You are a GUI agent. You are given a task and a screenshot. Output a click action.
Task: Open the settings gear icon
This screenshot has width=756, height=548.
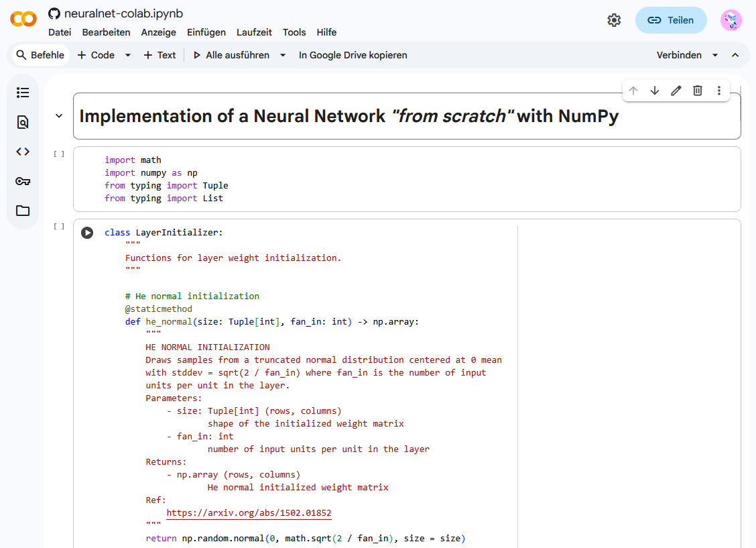click(x=614, y=20)
